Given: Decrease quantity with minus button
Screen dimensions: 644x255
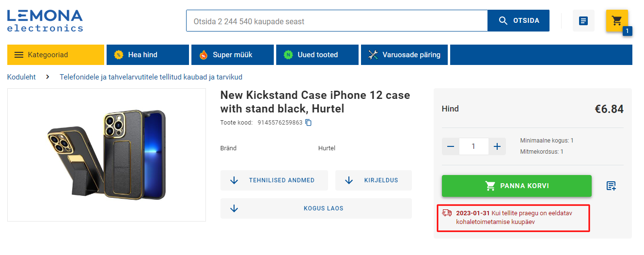Looking at the screenshot, I should point(451,146).
